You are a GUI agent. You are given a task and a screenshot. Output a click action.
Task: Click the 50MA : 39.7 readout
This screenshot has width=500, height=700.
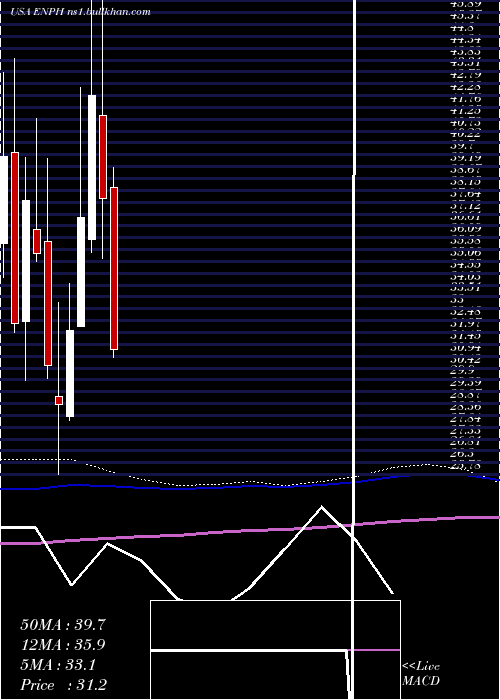pyautogui.click(x=63, y=625)
